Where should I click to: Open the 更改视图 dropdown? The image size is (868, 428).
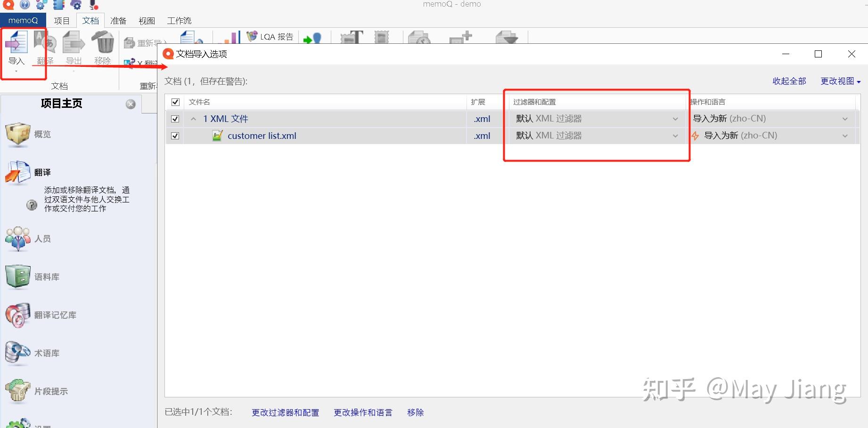tap(841, 81)
